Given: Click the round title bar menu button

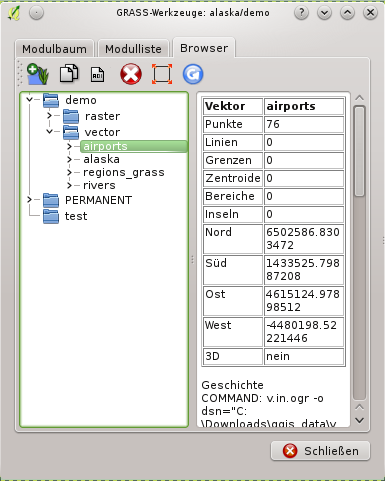Looking at the screenshot, I should pos(36,13).
